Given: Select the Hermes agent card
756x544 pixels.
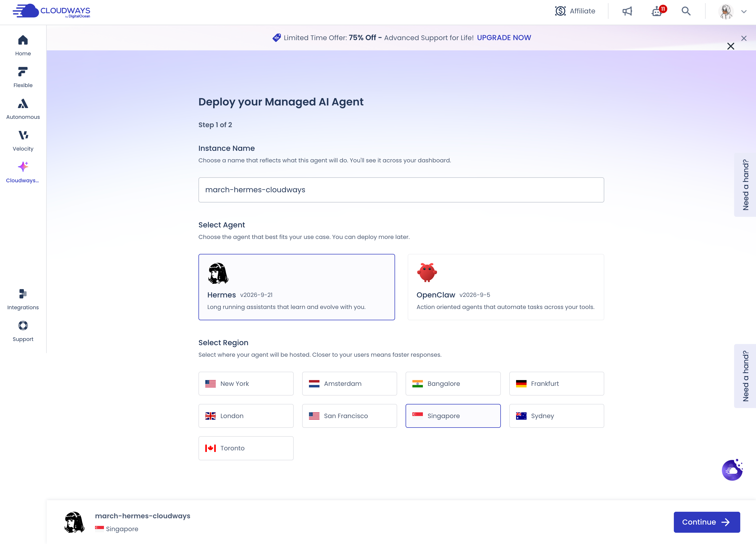Looking at the screenshot, I should pyautogui.click(x=296, y=287).
